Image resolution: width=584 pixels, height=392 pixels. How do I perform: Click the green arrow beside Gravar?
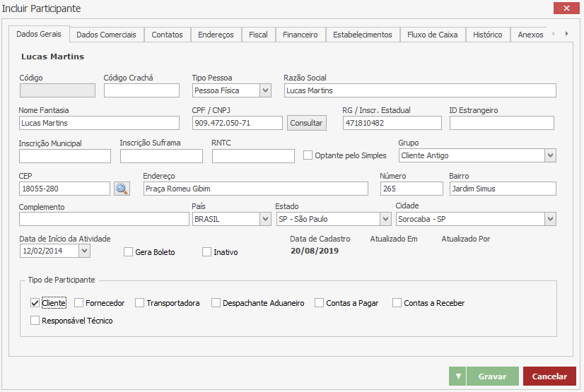457,376
